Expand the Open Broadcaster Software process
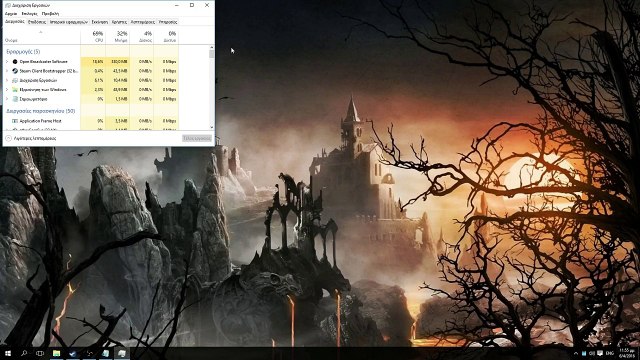Image resolution: width=640 pixels, height=360 pixels. (7, 62)
